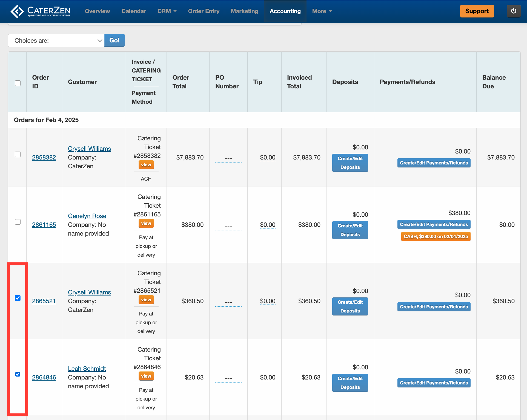Click the orange view badge for ticket #2858382
Screen dimensions: 527x420
tap(146, 165)
